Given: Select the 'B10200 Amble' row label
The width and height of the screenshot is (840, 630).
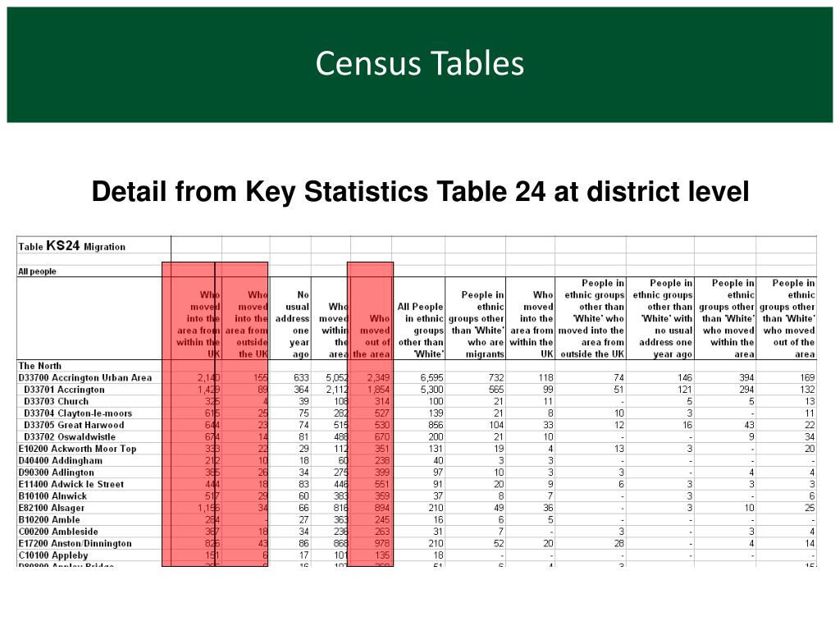Looking at the screenshot, I should 48,519.
